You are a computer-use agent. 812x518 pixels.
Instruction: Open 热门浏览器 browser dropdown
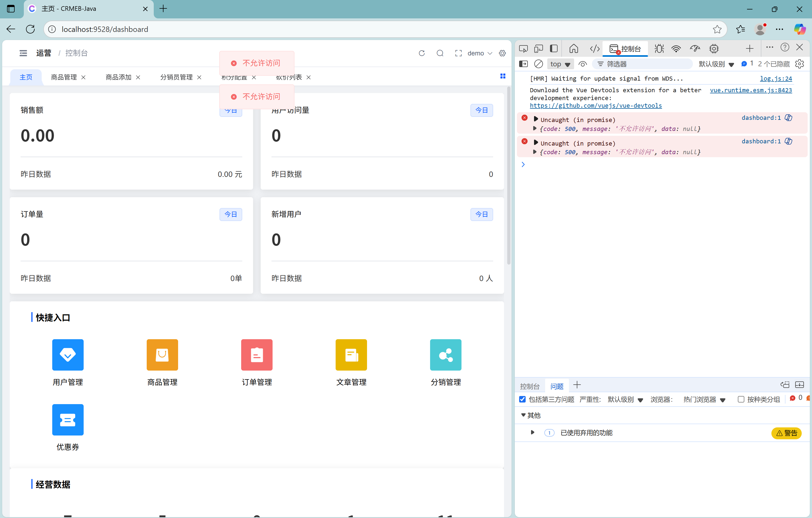(705, 399)
